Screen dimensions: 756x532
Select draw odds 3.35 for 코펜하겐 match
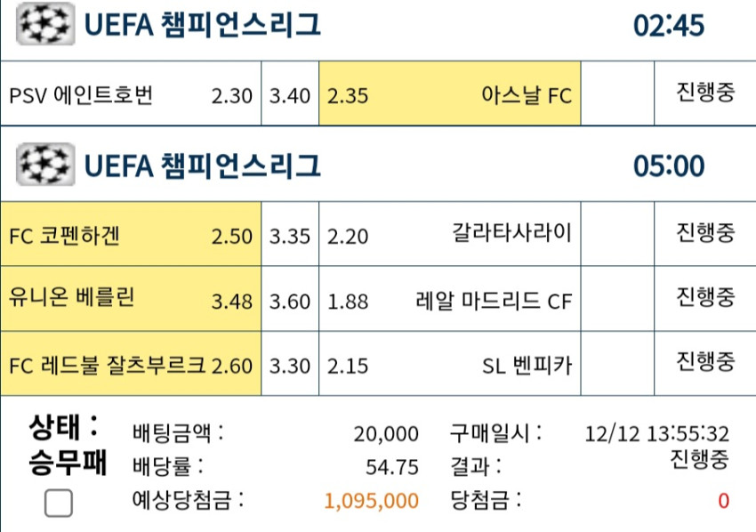coord(290,234)
